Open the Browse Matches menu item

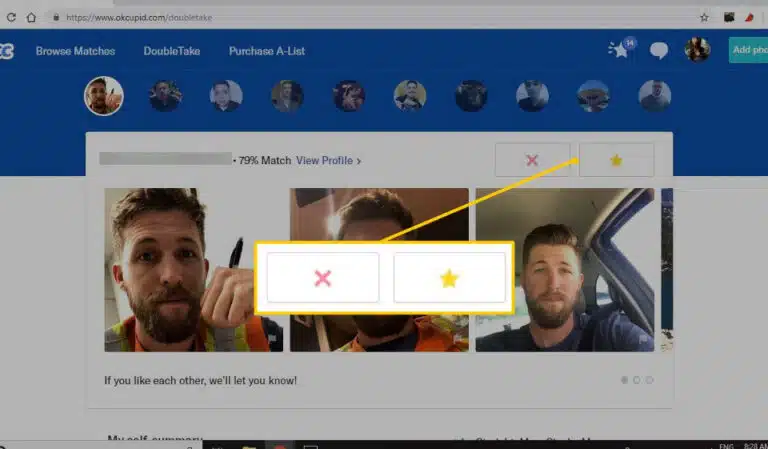point(75,51)
